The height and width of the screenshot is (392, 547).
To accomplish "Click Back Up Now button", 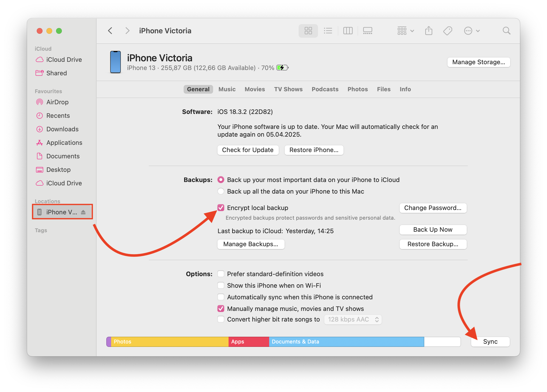I will (433, 230).
